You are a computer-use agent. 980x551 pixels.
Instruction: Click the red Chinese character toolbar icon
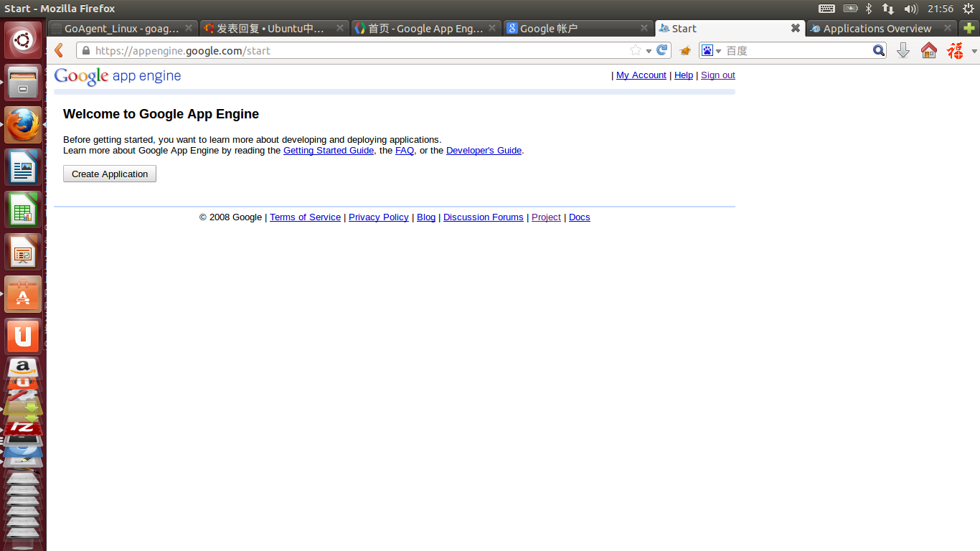[955, 50]
